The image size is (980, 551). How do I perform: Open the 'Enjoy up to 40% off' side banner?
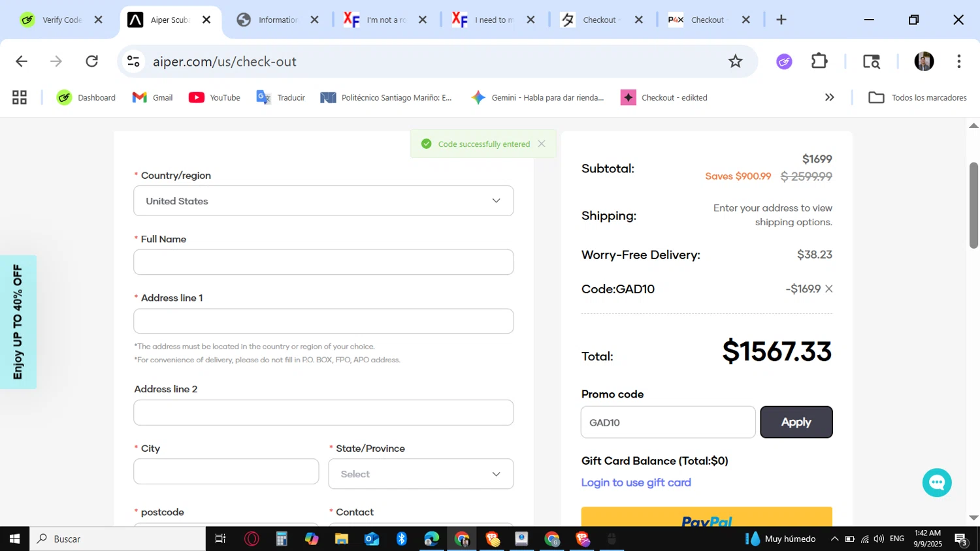[x=18, y=322]
